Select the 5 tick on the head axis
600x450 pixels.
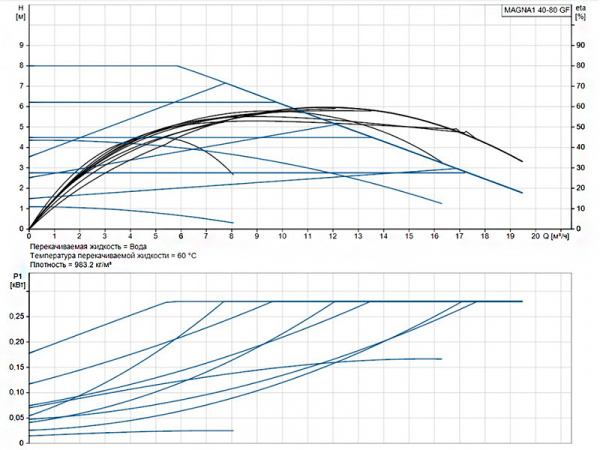[x=21, y=127]
